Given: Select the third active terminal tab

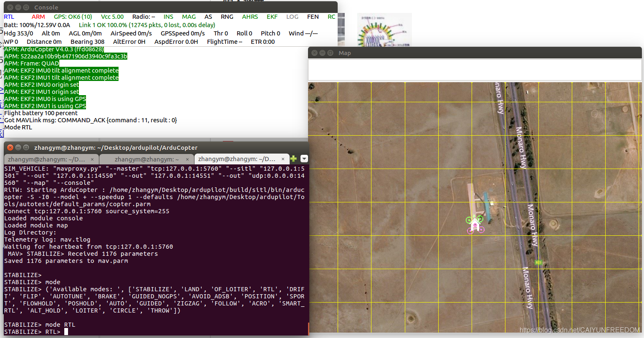Looking at the screenshot, I should 242,159.
